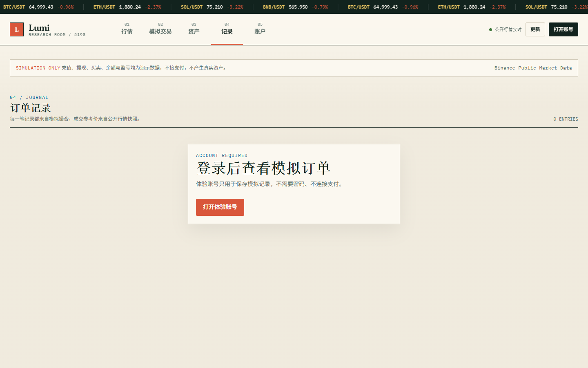Click the Lumi brand name text
This screenshot has width=588, height=368.
click(39, 28)
